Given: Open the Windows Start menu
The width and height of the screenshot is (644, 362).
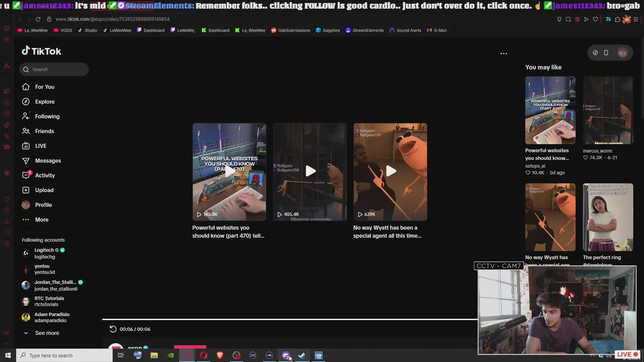Looking at the screenshot, I should (8, 355).
